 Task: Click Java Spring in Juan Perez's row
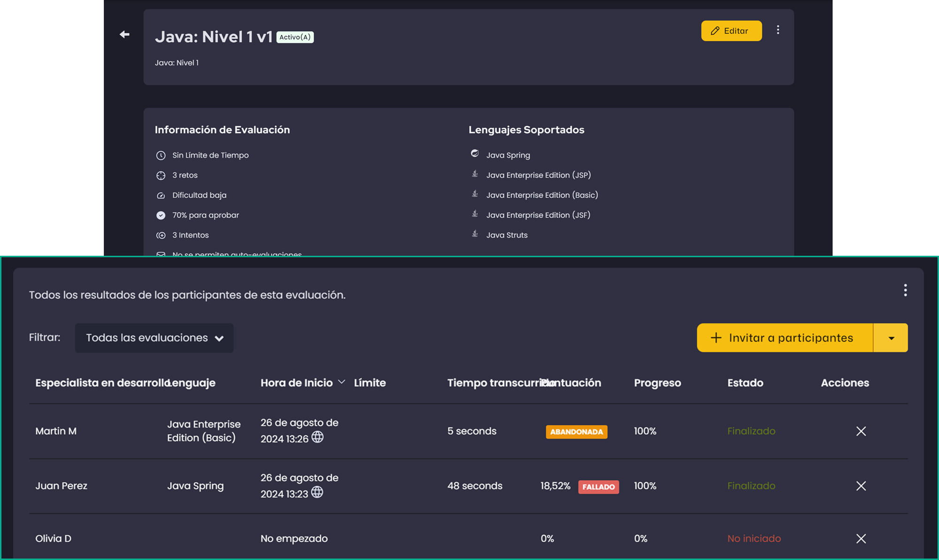(x=195, y=486)
